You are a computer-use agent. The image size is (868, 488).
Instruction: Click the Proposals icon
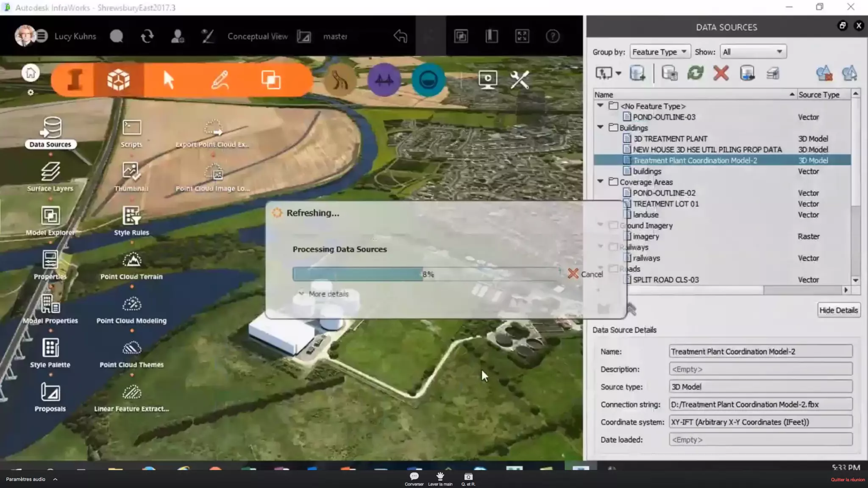(50, 393)
